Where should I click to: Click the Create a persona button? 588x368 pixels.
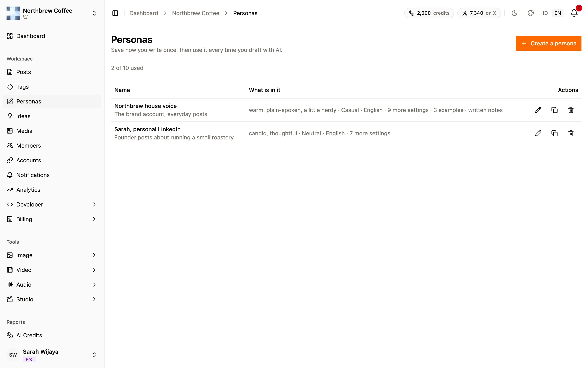(548, 43)
